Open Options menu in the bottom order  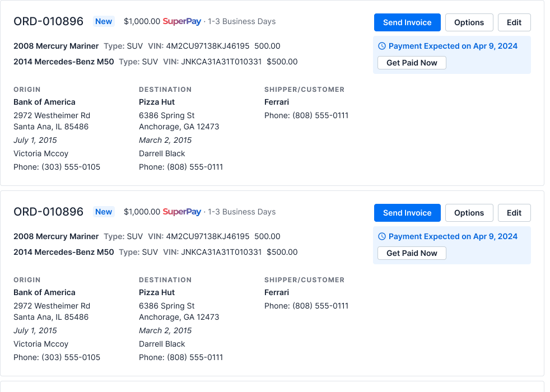(x=469, y=213)
